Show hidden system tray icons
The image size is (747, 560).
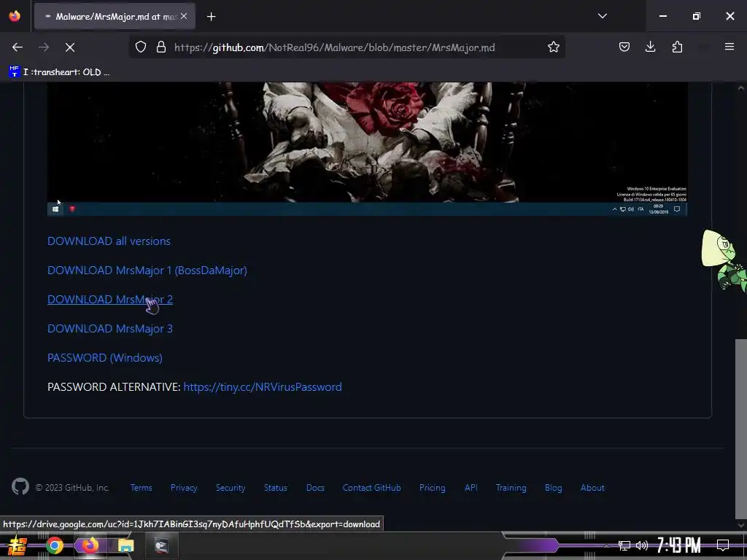click(x=606, y=545)
